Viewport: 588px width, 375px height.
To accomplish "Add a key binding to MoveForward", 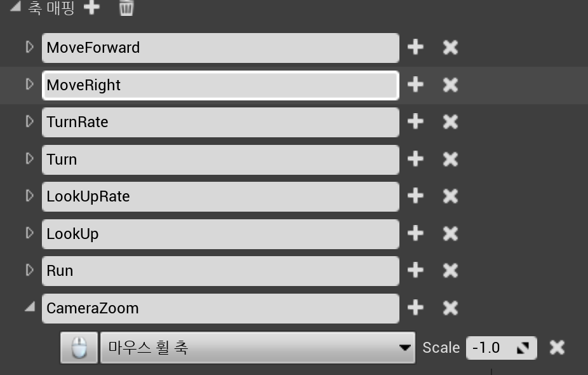I will (415, 47).
